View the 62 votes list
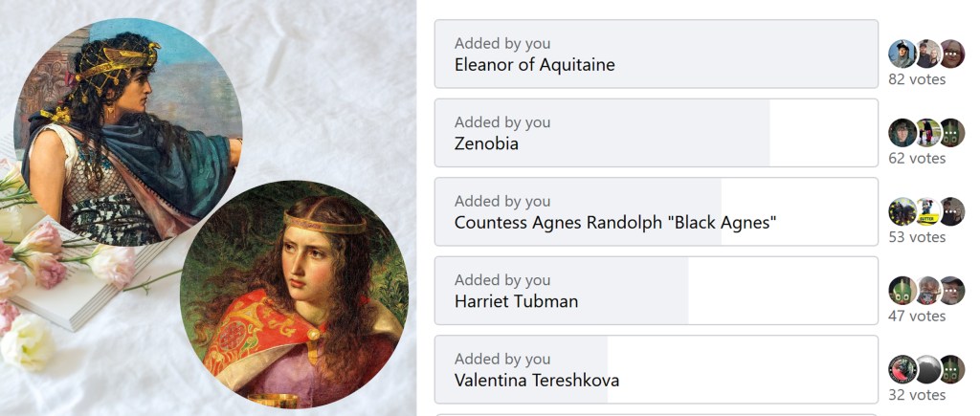This screenshot has width=980, height=416. click(917, 159)
